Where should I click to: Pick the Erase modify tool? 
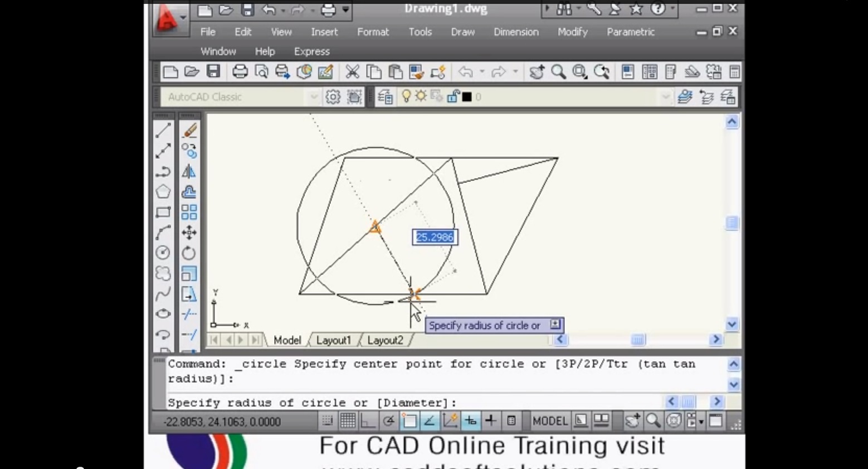pyautogui.click(x=189, y=130)
